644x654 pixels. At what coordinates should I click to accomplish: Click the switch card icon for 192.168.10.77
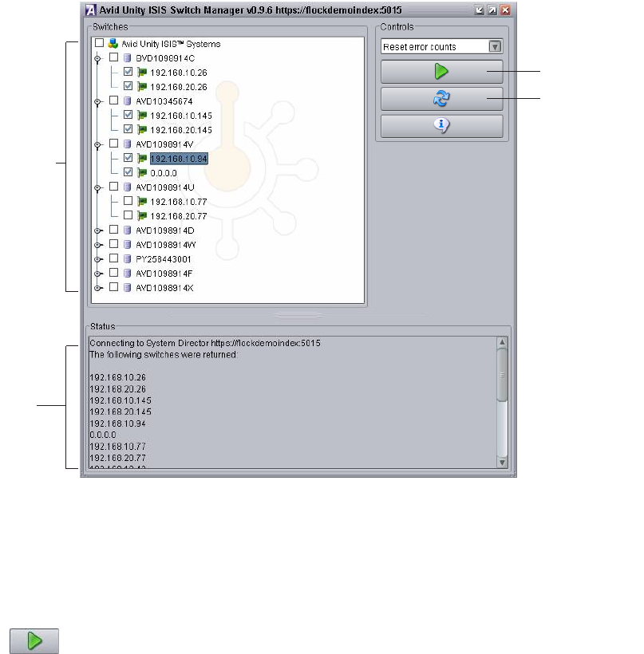[142, 202]
